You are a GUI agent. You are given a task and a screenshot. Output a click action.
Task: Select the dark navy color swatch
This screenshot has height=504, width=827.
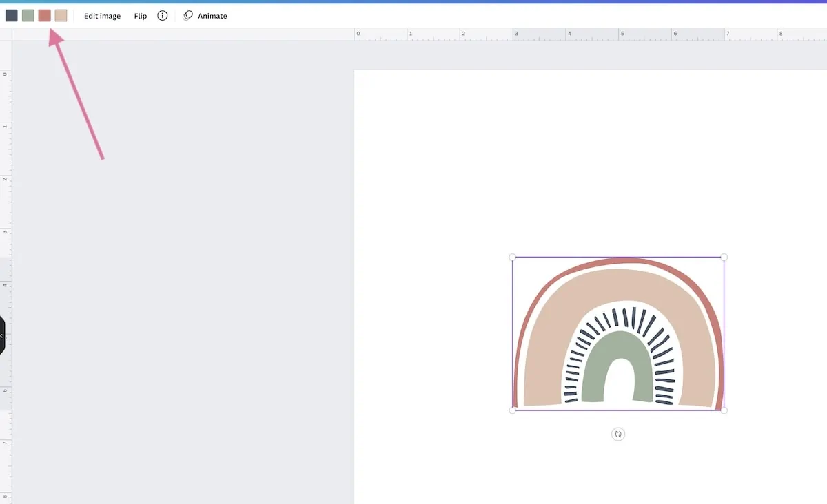12,16
